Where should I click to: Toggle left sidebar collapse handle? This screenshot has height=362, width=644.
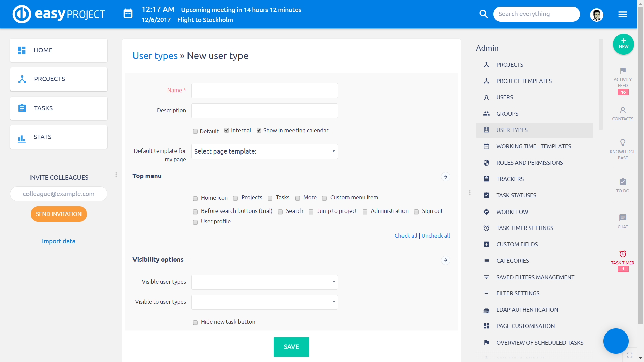click(x=116, y=175)
